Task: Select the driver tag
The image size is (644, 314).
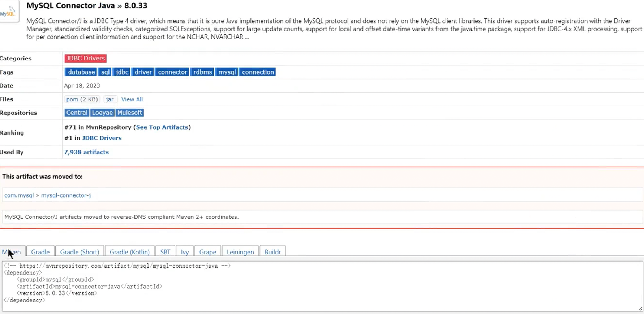Action: point(143,72)
